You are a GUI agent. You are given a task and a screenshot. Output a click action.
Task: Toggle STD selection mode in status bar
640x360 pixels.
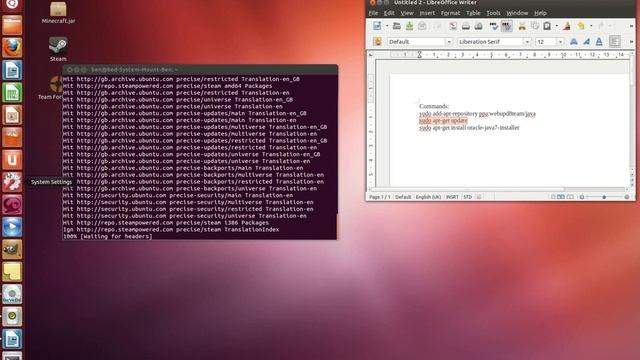click(467, 197)
